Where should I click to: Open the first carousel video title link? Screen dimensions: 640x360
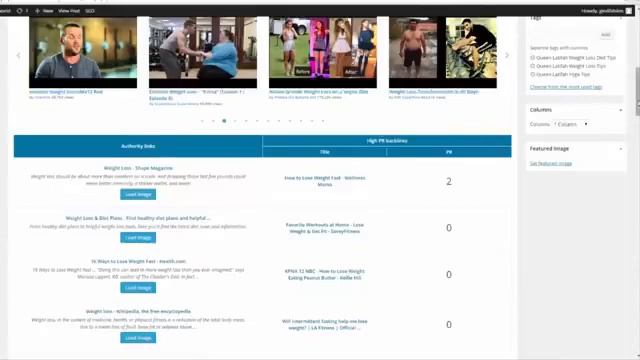tap(66, 92)
